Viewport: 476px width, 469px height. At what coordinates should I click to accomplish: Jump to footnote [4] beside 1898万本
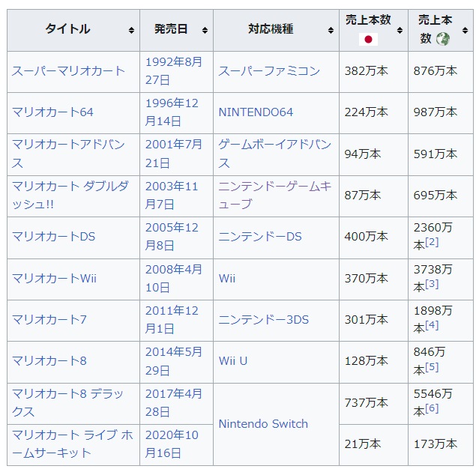pos(432,325)
